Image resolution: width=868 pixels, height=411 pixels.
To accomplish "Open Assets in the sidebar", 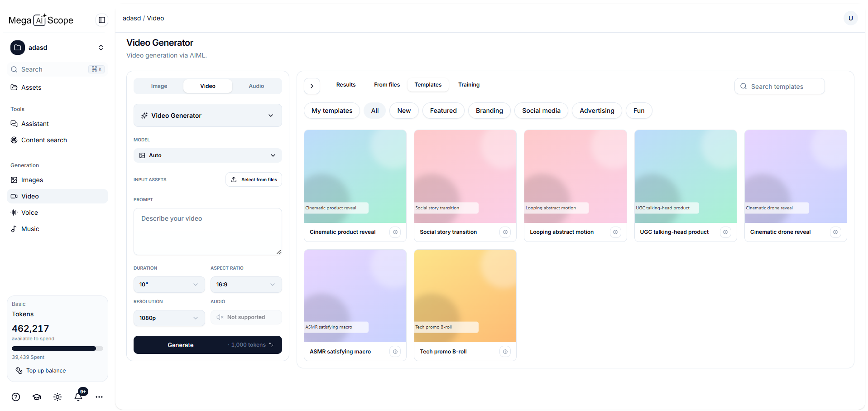I will pyautogui.click(x=58, y=87).
